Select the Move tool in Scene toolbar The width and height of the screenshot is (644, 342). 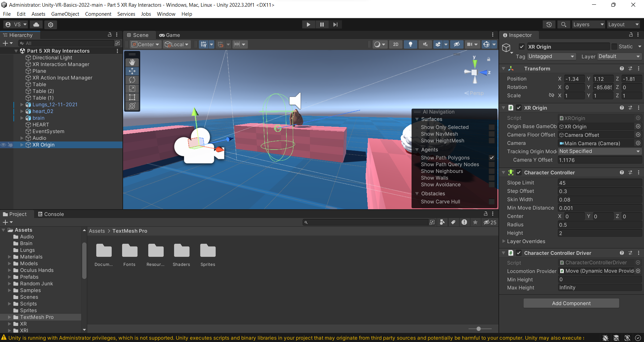[132, 71]
